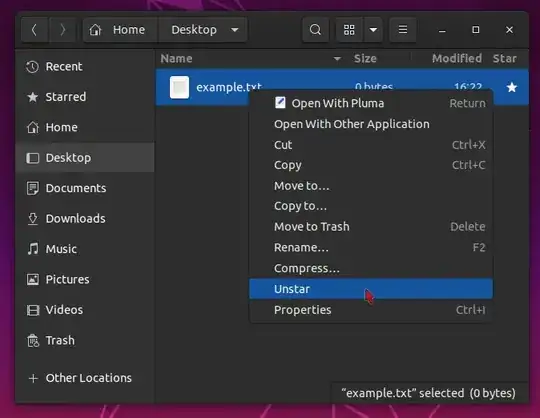This screenshot has width=540, height=418.
Task: Click the example.txt file icon
Action: click(x=179, y=87)
